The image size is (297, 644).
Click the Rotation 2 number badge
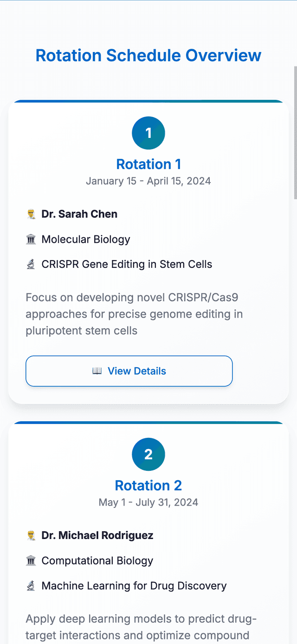click(x=148, y=455)
